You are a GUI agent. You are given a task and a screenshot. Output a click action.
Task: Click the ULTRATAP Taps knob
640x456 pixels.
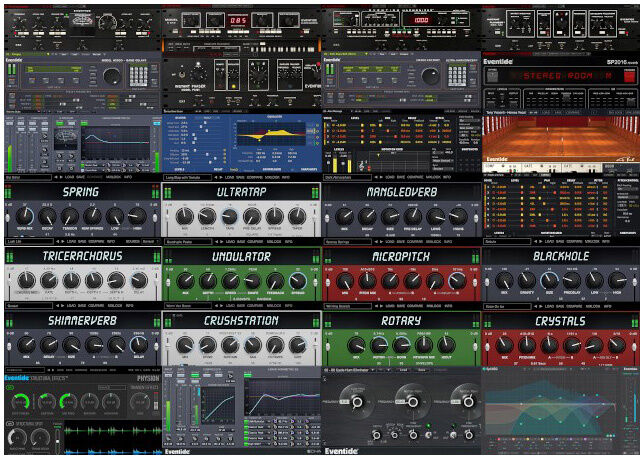(x=229, y=217)
